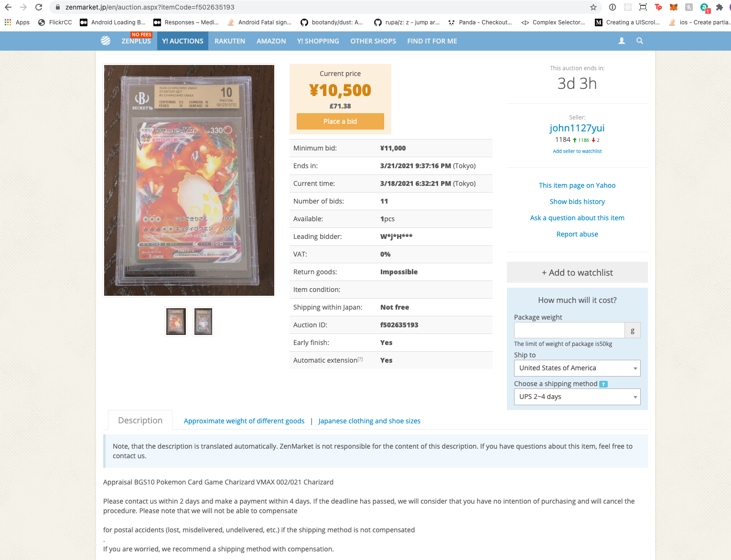Open the browser extensions puzzle icon
731x560 pixels.
pos(719,7)
